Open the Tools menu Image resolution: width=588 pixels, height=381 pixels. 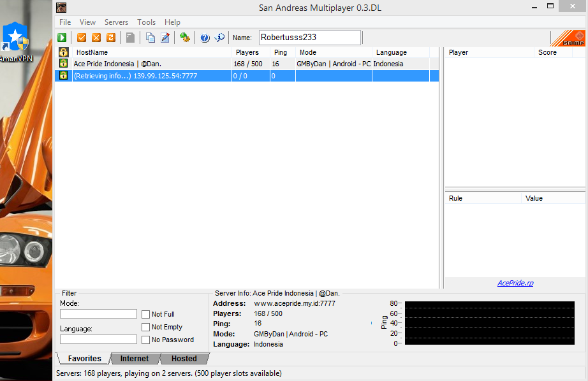(146, 22)
